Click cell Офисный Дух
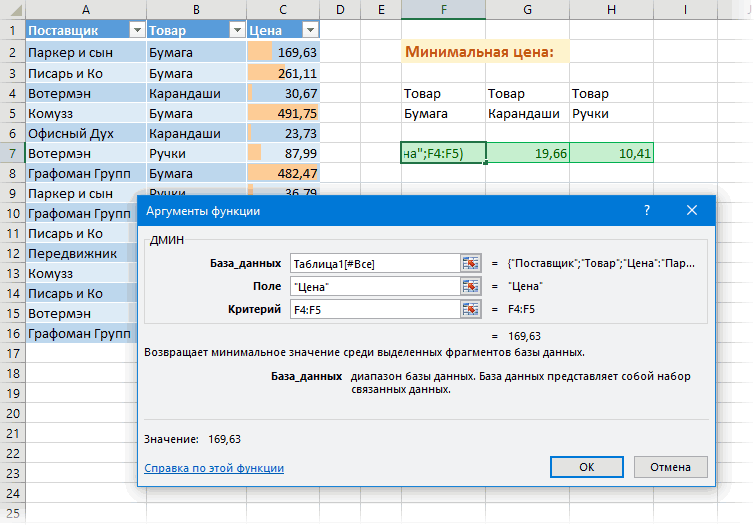This screenshot has width=756, height=526. tap(86, 134)
